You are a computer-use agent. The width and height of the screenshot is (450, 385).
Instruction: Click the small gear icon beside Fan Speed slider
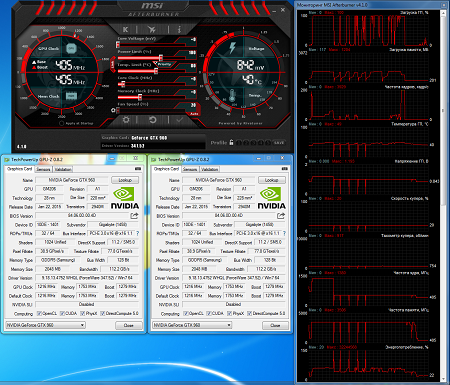point(113,110)
